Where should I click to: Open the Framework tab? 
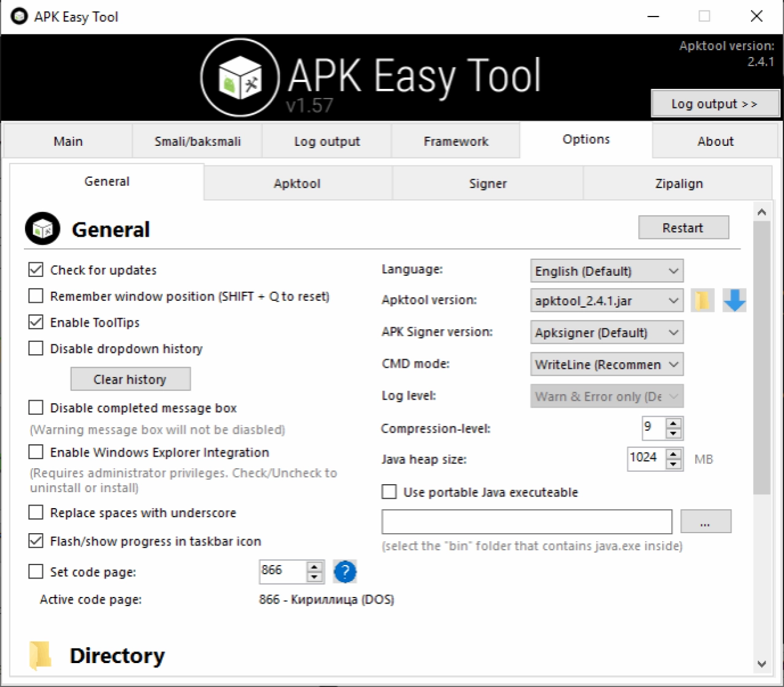click(x=456, y=141)
